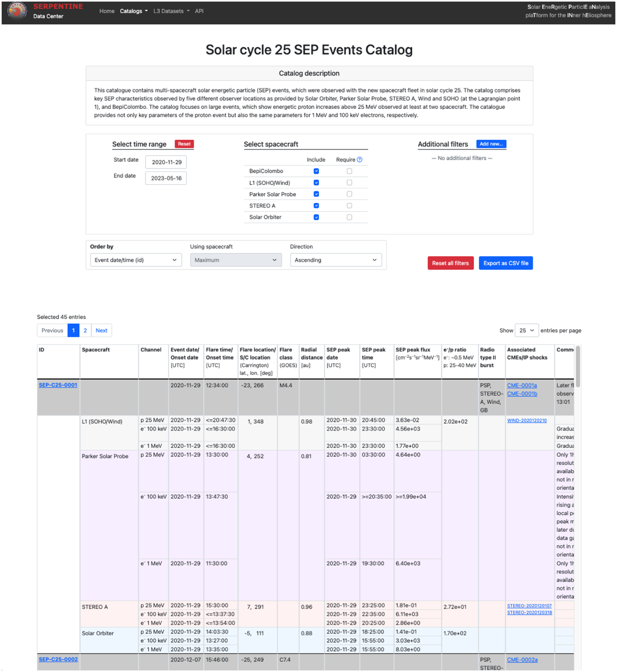Open the Catalogs menu
This screenshot has height=672, width=617.
133,11
